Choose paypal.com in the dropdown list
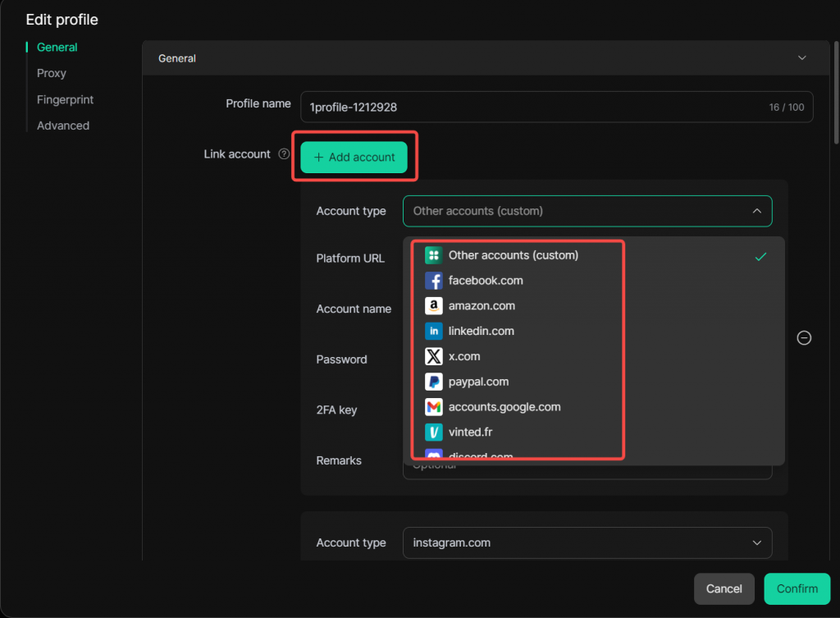The height and width of the screenshot is (618, 840). 478,382
